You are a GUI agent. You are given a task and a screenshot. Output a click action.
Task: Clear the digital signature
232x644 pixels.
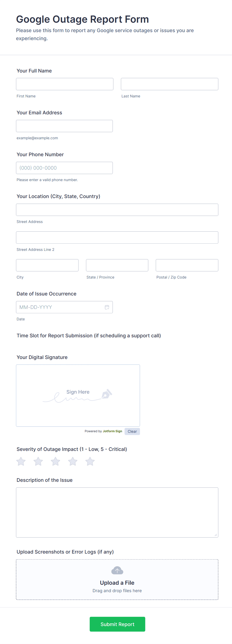click(x=132, y=431)
